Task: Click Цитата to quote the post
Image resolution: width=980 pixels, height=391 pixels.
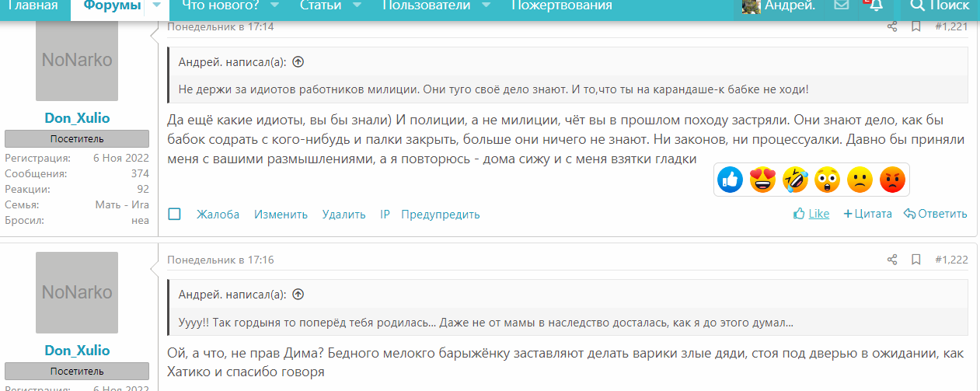Action: (x=868, y=214)
